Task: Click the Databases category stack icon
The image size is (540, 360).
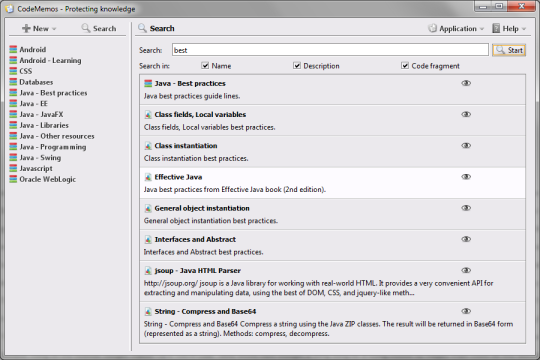Action: click(13, 82)
